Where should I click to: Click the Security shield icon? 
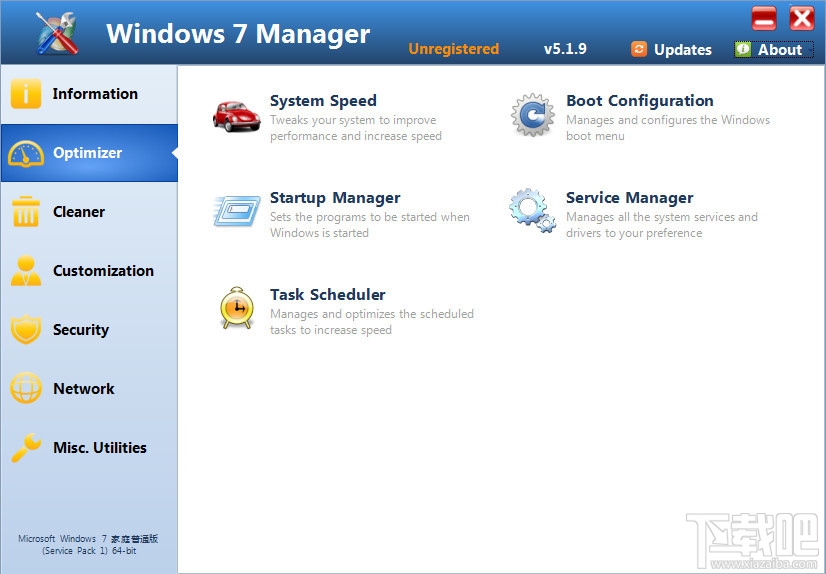pyautogui.click(x=25, y=329)
